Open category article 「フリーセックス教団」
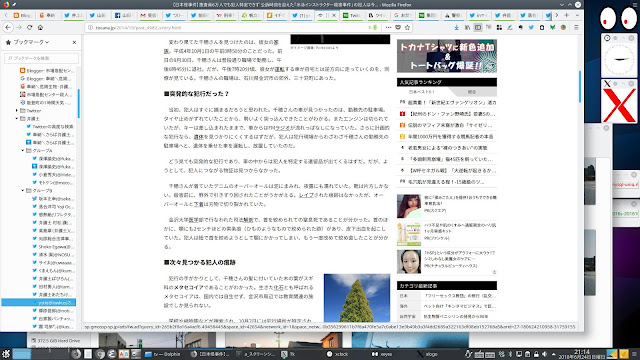The width and height of the screenshot is (640, 360). point(460,296)
